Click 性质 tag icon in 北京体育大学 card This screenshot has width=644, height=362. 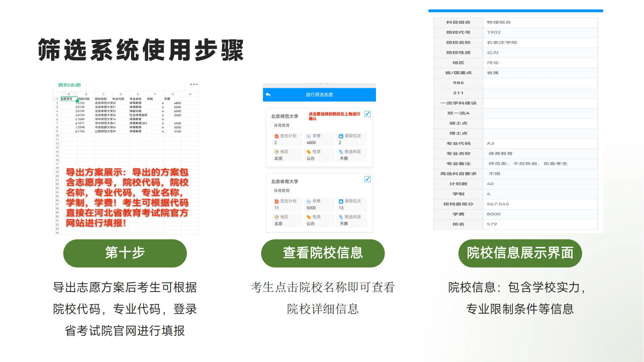click(309, 217)
